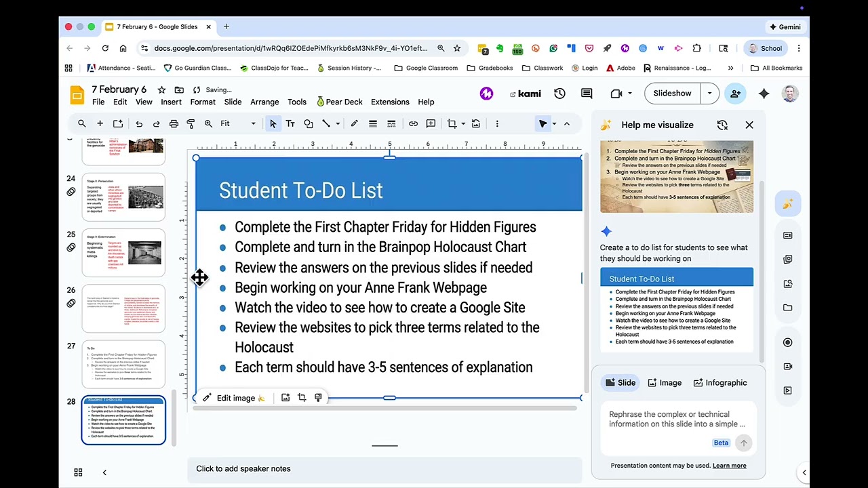Click the prompt input field

[x=677, y=420]
